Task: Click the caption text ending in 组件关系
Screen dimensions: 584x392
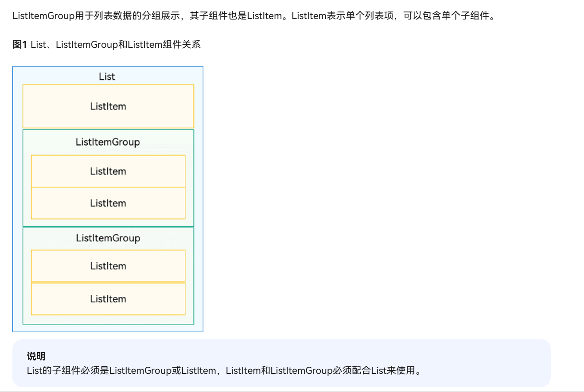Action: 115,45
